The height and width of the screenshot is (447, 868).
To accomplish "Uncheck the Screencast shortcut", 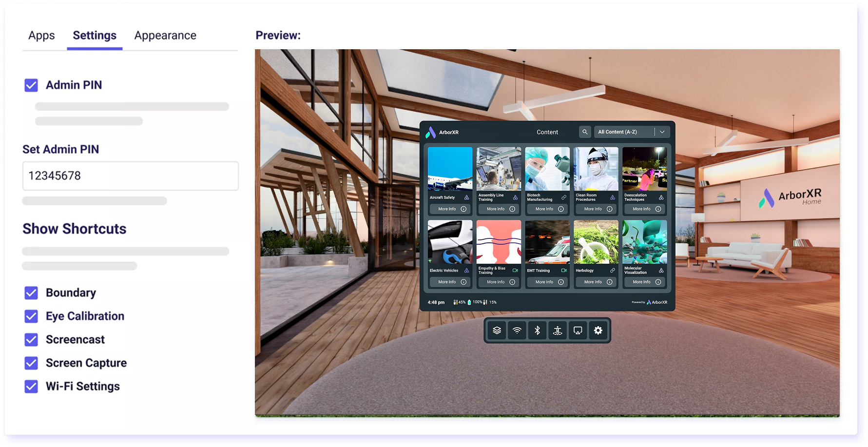I will 31,340.
